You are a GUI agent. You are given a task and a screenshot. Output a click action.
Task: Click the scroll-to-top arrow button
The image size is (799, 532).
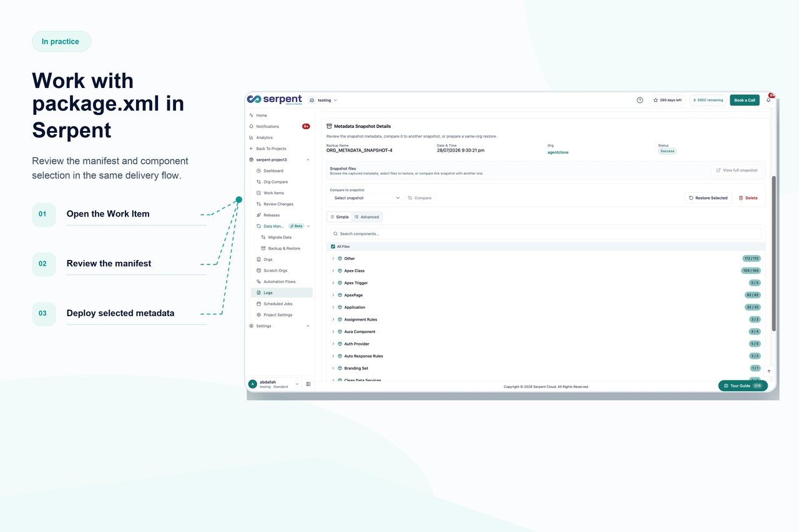pos(768,371)
